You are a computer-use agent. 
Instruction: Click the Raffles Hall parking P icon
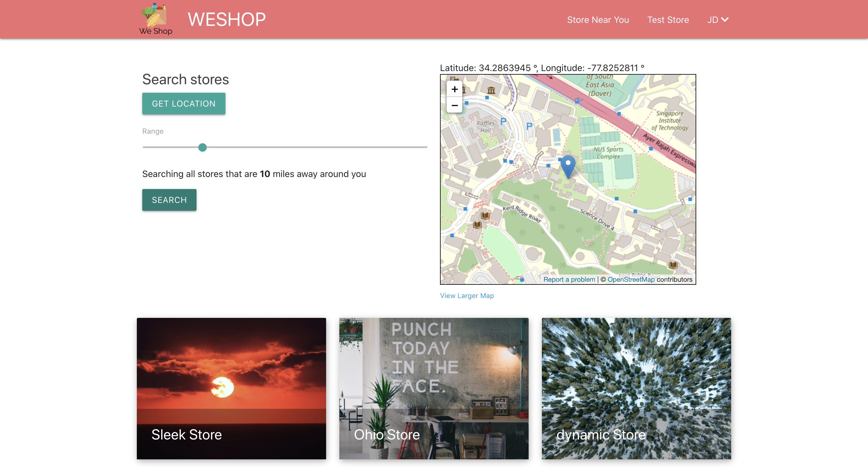click(503, 122)
